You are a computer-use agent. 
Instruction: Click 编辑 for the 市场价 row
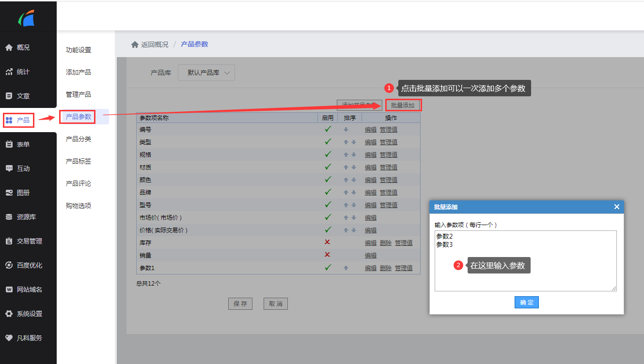(371, 218)
